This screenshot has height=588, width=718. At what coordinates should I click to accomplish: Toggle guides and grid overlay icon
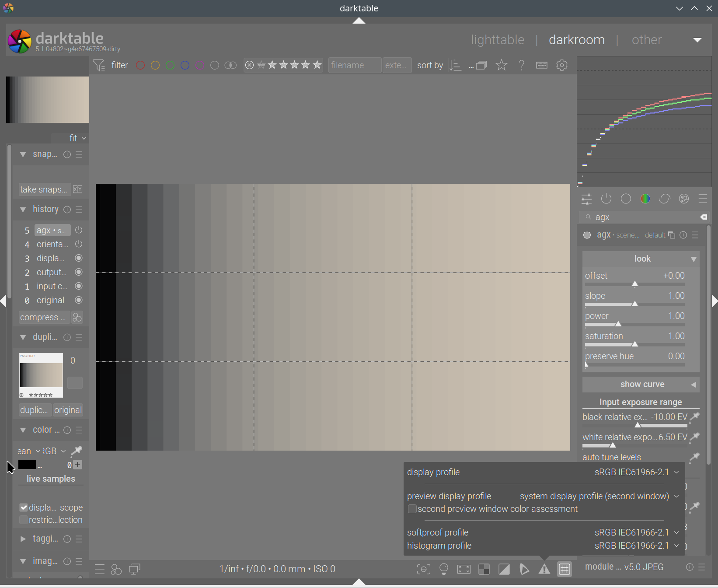point(565,569)
